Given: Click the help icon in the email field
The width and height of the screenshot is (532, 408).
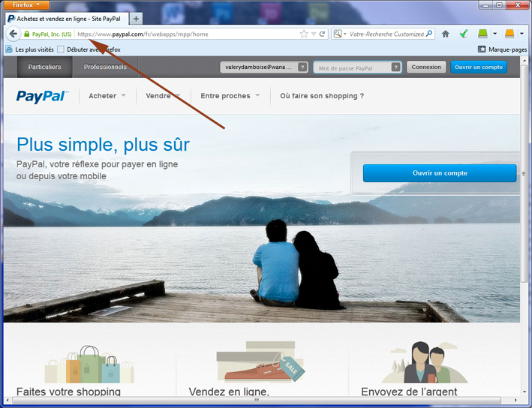Looking at the screenshot, I should (302, 67).
